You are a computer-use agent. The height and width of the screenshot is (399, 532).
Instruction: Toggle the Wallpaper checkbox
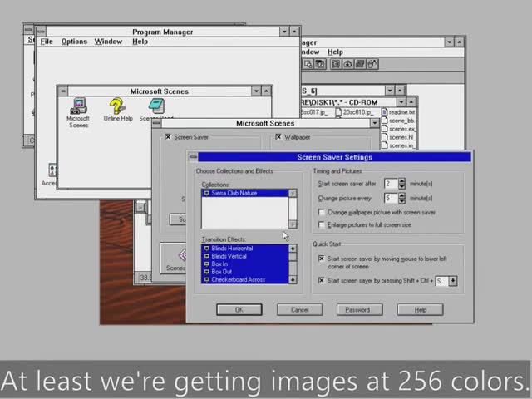(278, 136)
